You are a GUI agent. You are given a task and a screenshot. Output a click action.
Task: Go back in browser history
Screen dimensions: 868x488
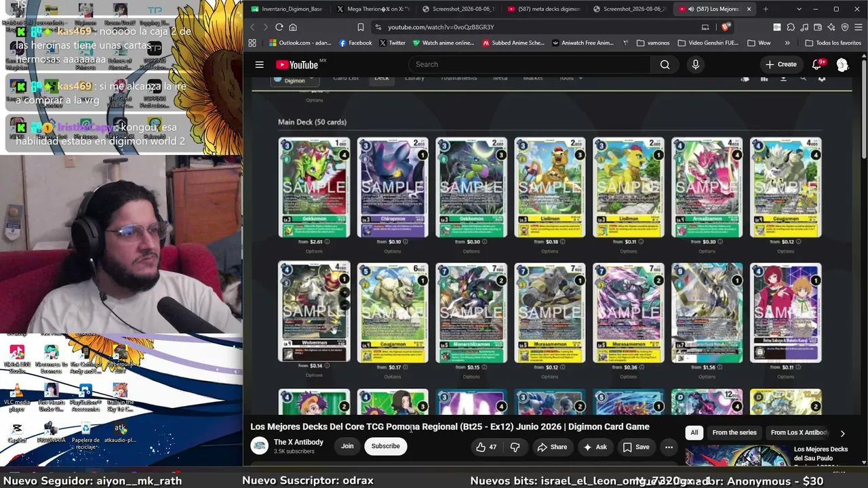tap(252, 27)
